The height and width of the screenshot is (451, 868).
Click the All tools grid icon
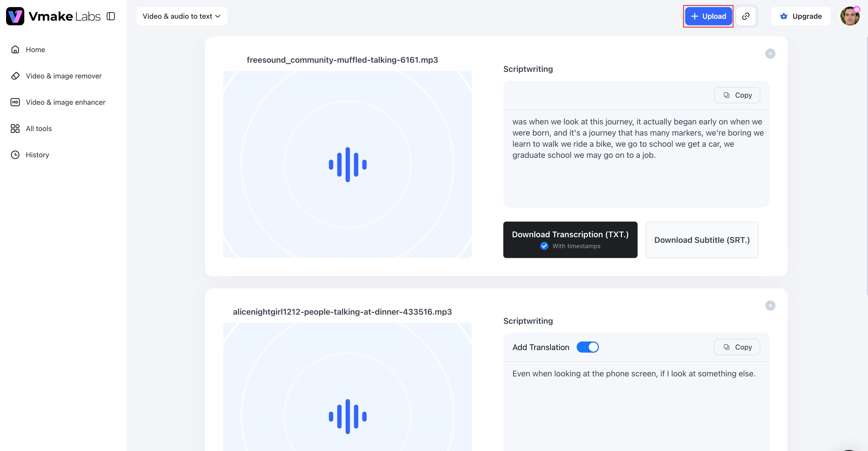[15, 128]
